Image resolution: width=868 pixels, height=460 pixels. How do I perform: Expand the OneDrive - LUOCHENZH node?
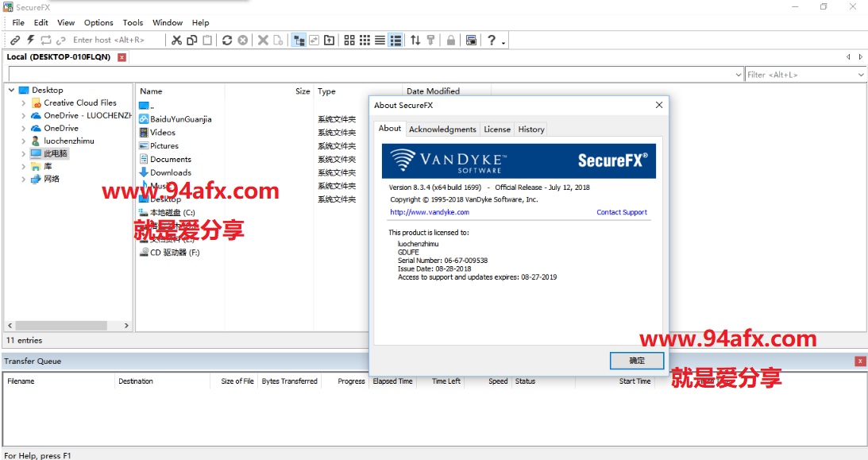coord(23,116)
